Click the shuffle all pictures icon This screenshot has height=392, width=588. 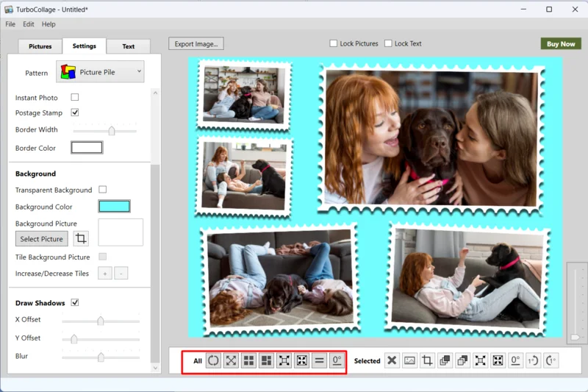[213, 360]
